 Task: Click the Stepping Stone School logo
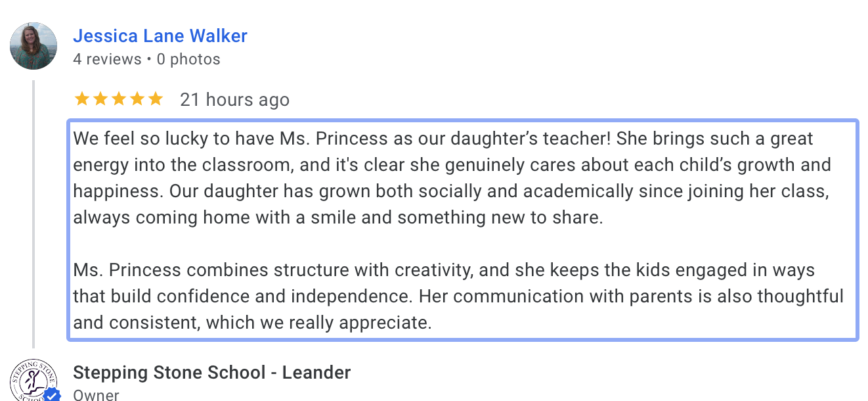click(32, 383)
